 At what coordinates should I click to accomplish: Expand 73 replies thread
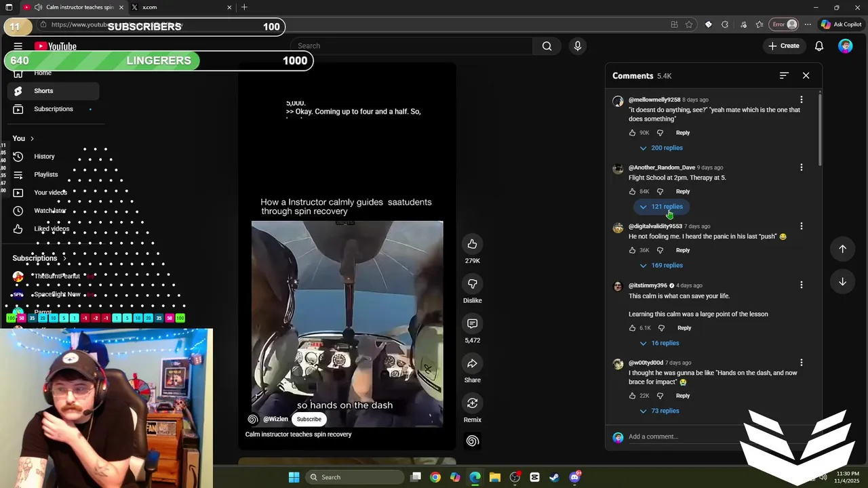(659, 411)
